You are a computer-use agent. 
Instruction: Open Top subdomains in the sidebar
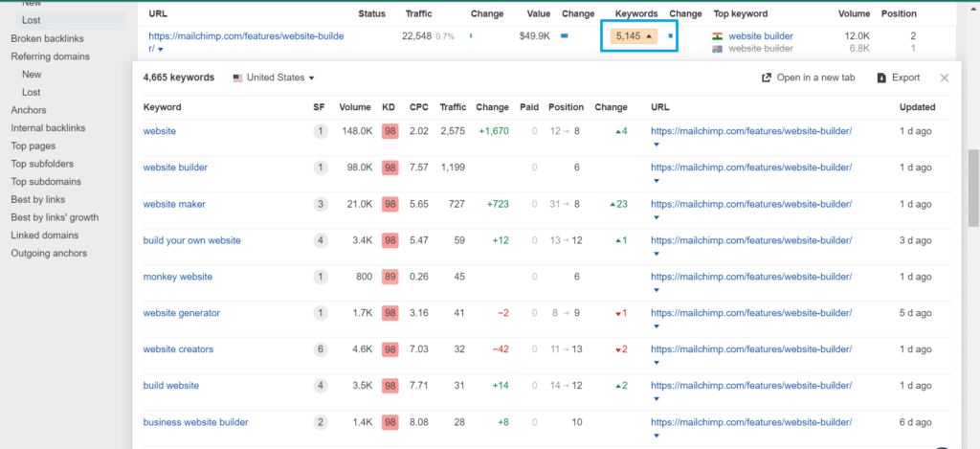pos(46,181)
